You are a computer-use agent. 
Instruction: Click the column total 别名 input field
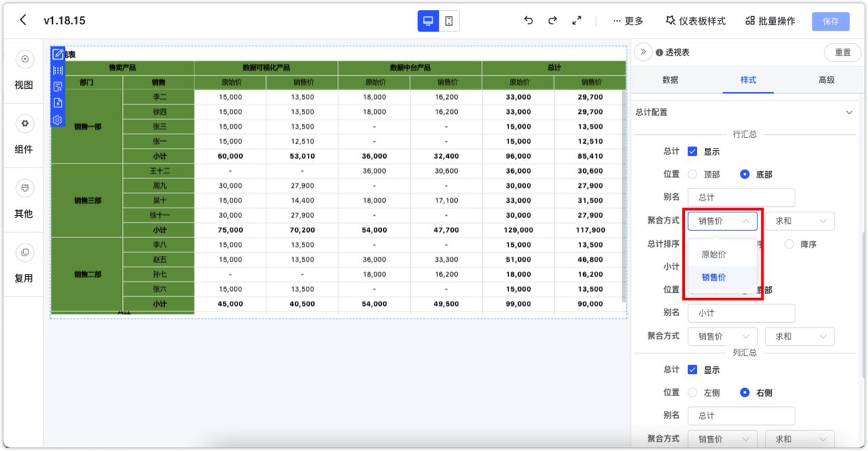tap(741, 416)
